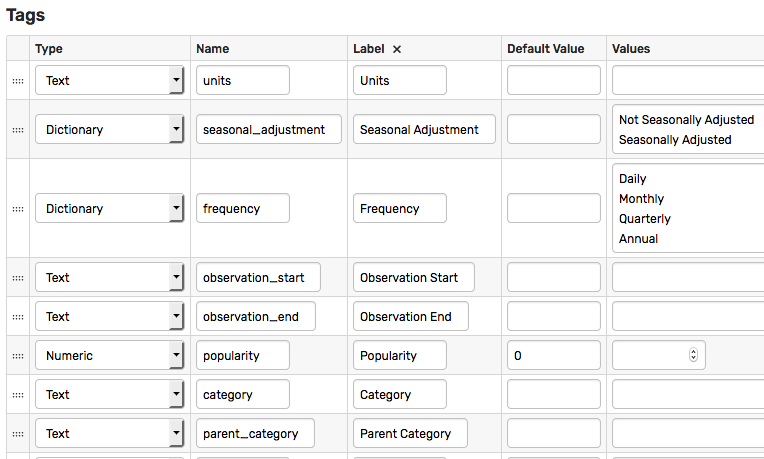This screenshot has height=459, width=764.
Task: Open Dictionary type dropdown for seasonal_adjustment
Action: 110,129
